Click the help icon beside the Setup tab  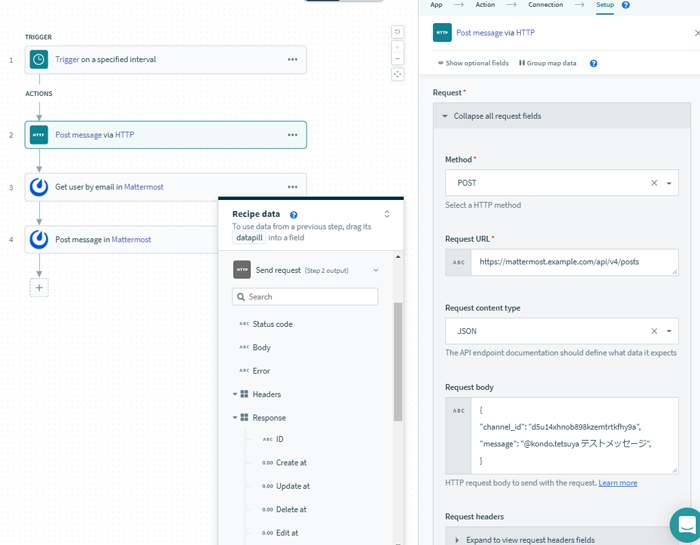[x=626, y=5]
